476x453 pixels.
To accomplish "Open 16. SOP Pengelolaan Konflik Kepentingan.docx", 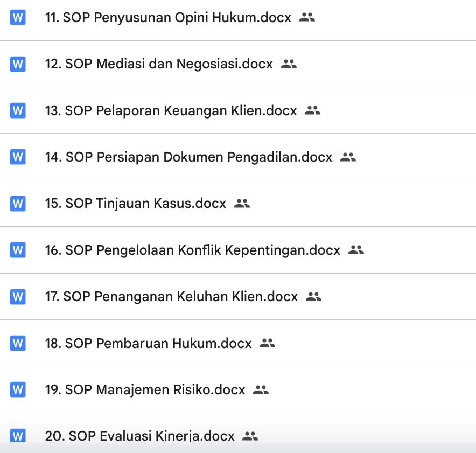I will click(193, 250).
